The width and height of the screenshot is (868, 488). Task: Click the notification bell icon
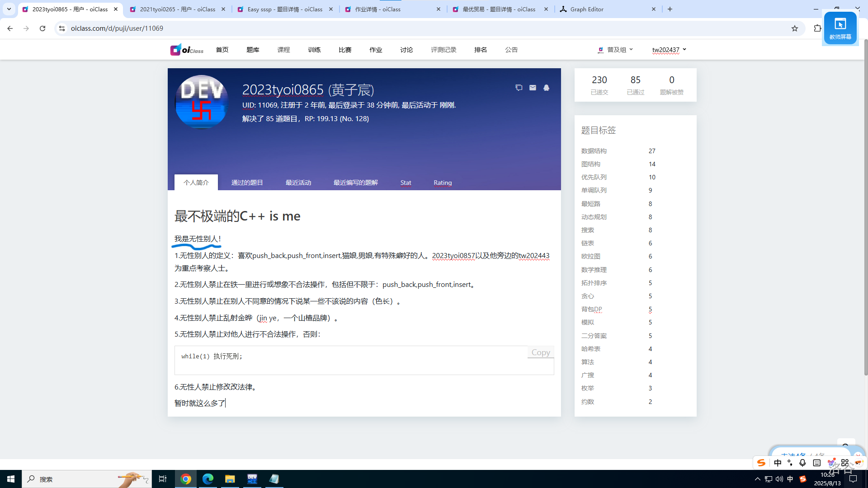[546, 88]
